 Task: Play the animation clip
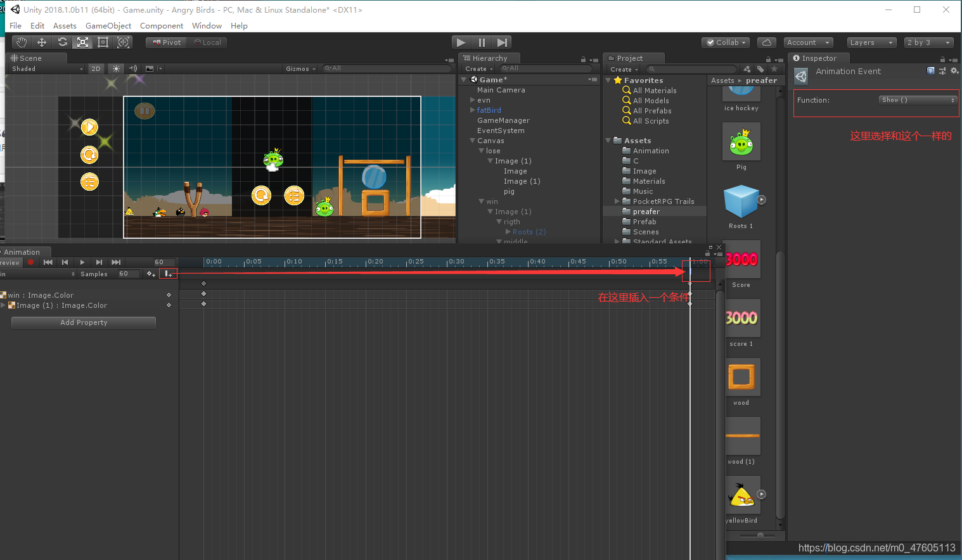click(82, 262)
